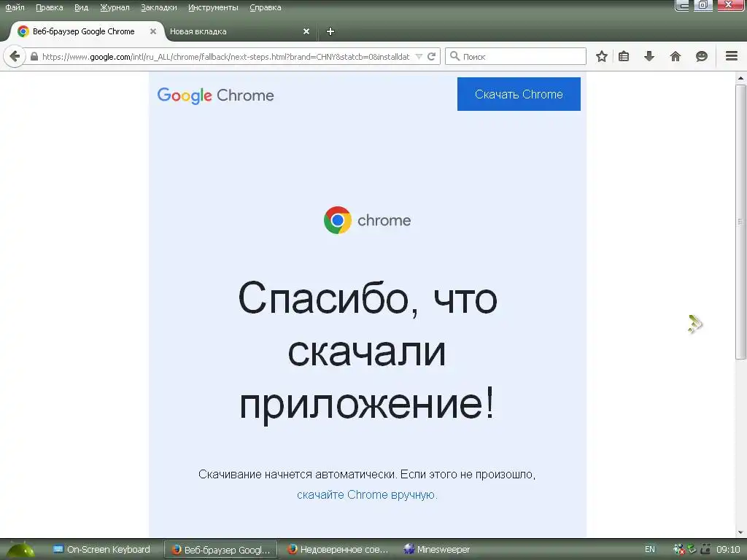Viewport: 747px width, 560px height.
Task: Click the chrome logo icon in page
Action: [x=337, y=220]
